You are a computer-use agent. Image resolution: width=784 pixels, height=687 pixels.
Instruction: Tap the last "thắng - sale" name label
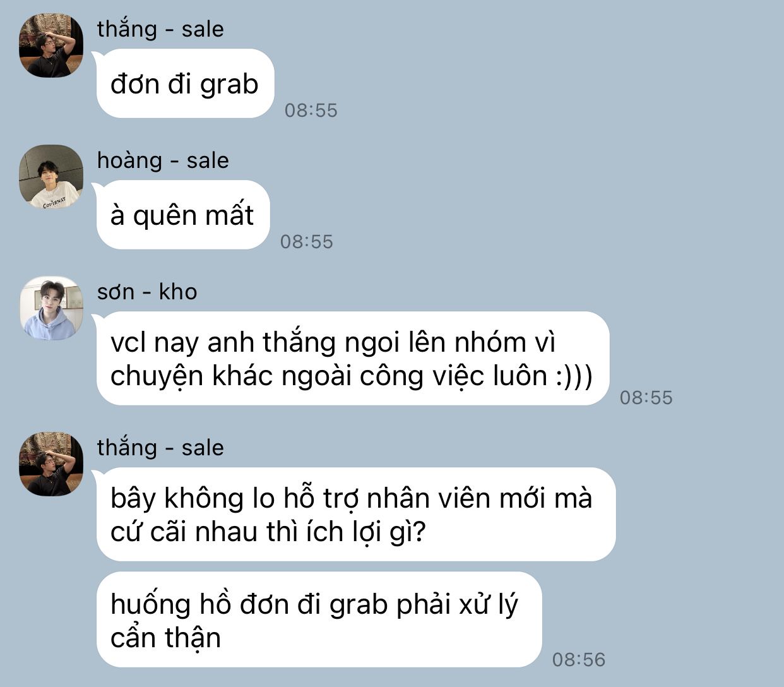[160, 448]
